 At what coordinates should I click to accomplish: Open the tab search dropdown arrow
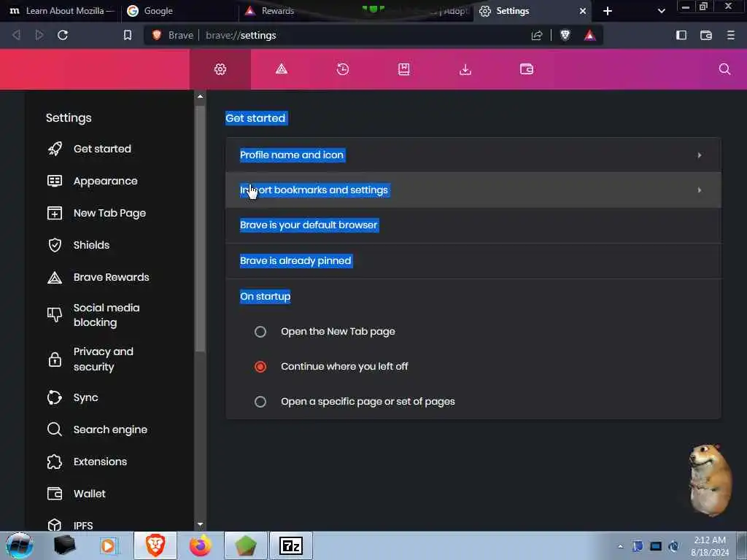pyautogui.click(x=661, y=11)
